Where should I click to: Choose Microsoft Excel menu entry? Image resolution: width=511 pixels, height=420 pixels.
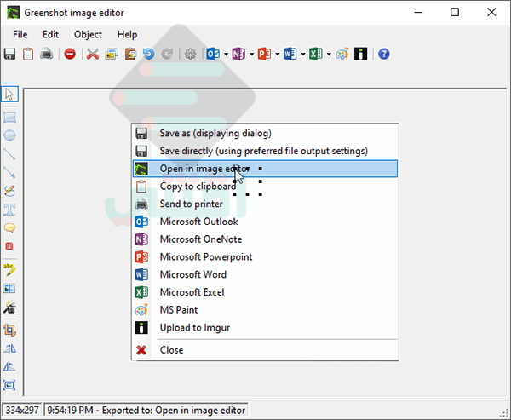265,292
